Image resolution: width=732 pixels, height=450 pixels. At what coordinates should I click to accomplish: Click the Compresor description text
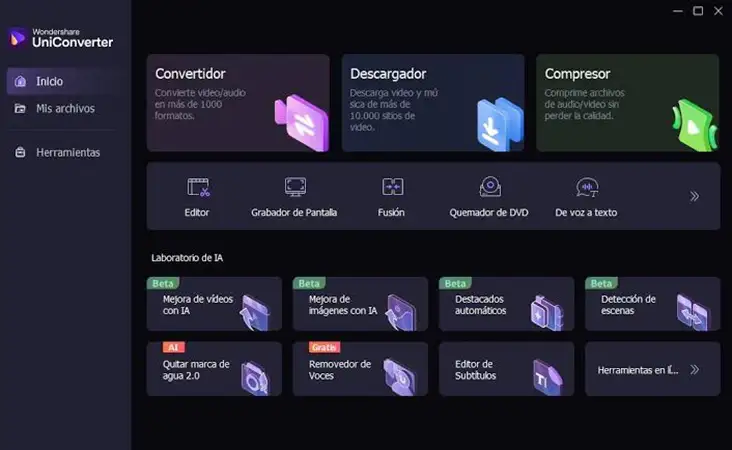click(x=584, y=104)
